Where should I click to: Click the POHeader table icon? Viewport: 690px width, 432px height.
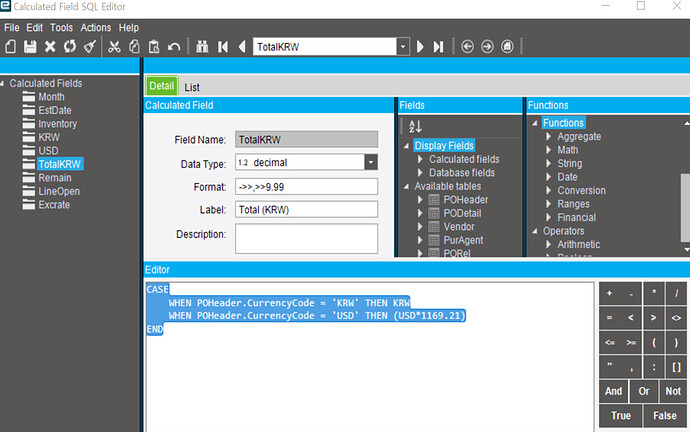coord(434,200)
